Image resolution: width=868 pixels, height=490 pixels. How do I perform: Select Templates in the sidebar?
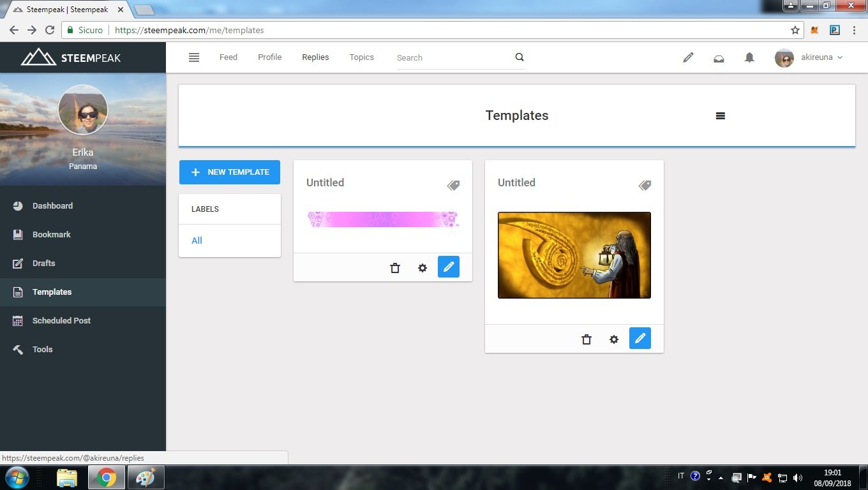pyautogui.click(x=83, y=292)
